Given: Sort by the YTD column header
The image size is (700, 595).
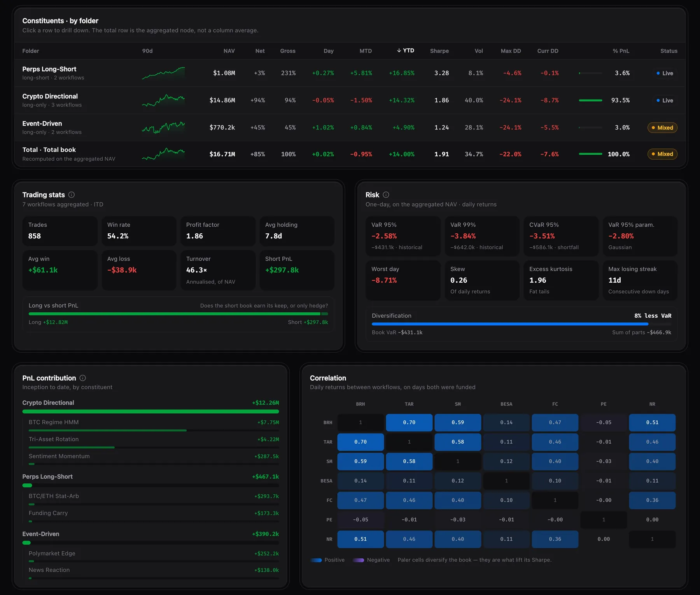Looking at the screenshot, I should 405,51.
